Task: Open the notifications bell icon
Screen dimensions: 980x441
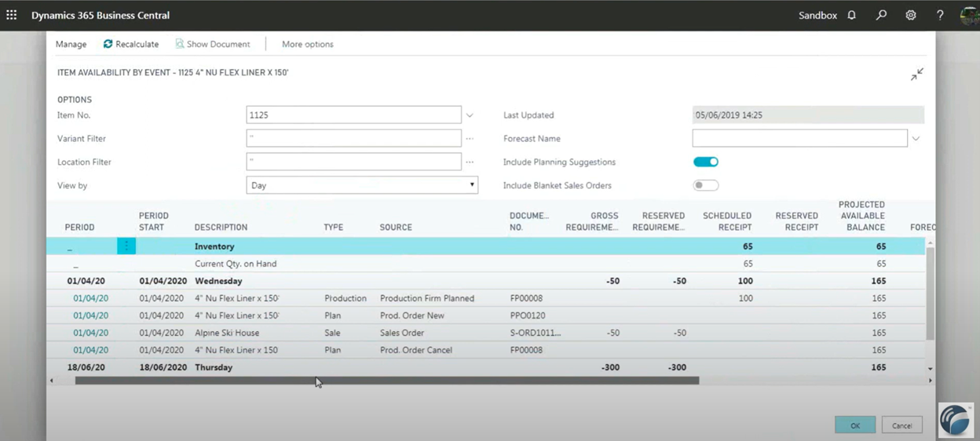Action: coord(852,15)
